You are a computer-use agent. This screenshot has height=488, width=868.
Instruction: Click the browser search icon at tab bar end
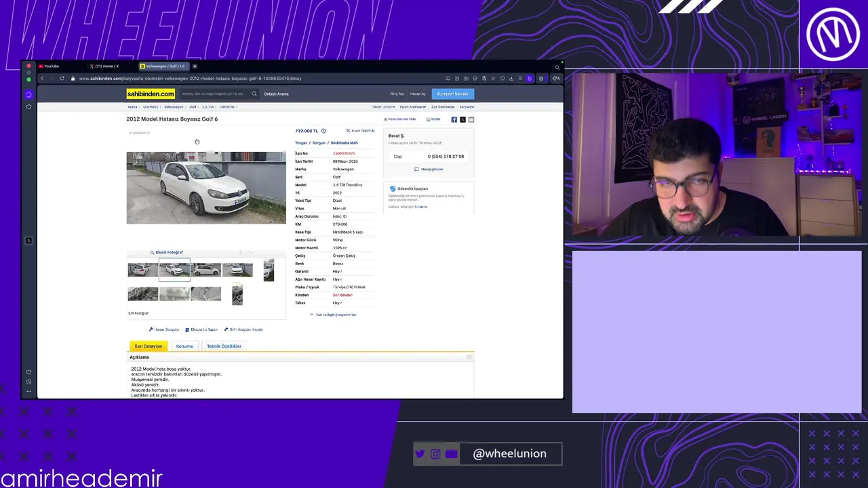point(557,66)
